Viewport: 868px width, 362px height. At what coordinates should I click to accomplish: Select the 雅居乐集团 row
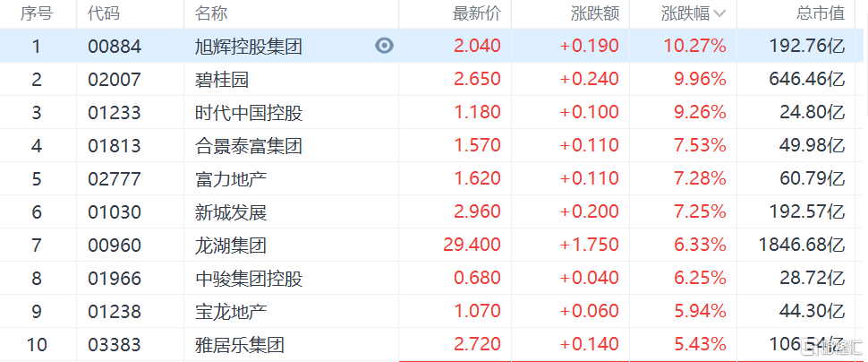(x=434, y=345)
